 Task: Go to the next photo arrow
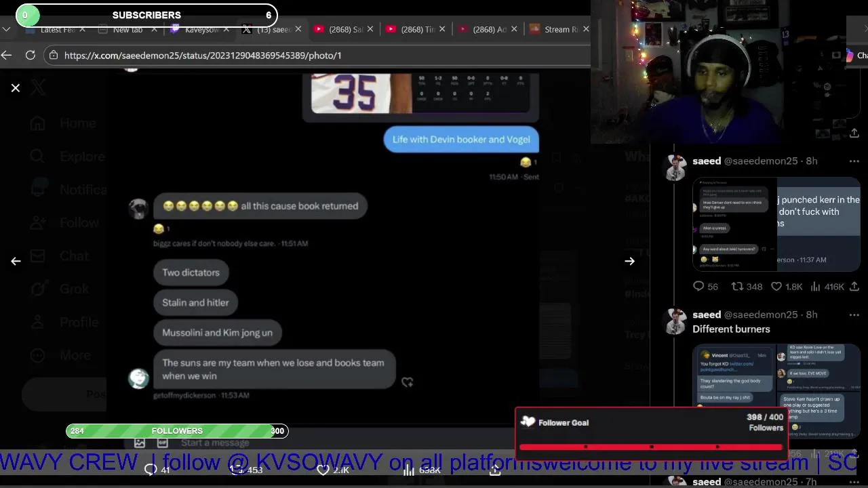tap(630, 261)
